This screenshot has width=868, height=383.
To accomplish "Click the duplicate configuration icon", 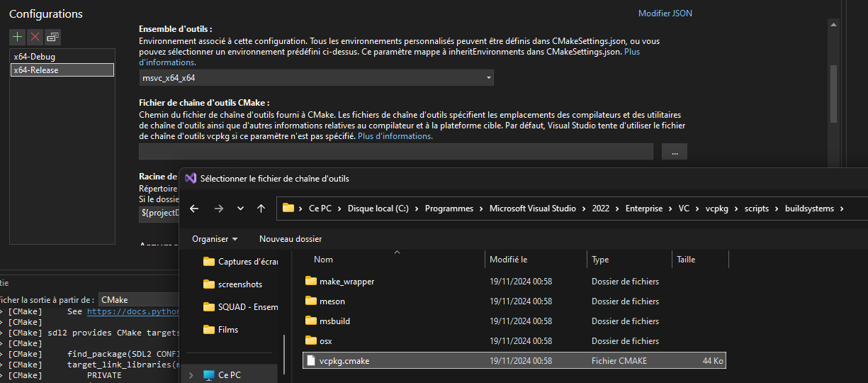I will pos(53,37).
